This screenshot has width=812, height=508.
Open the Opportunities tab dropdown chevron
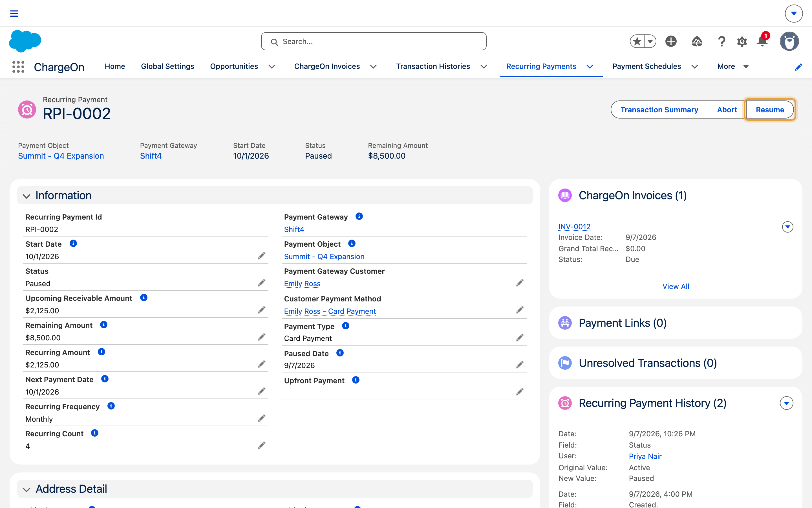(x=272, y=67)
